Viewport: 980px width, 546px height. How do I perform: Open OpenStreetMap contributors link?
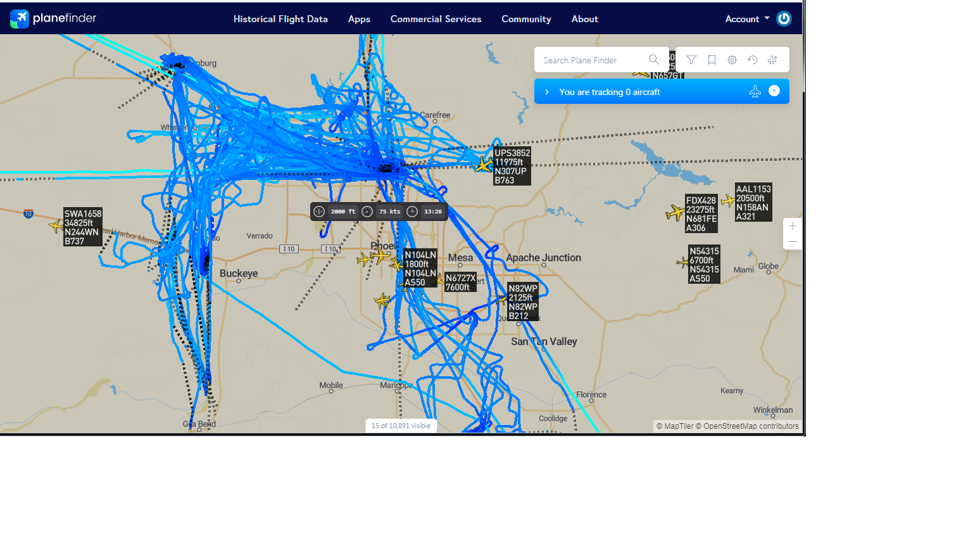coord(747,426)
